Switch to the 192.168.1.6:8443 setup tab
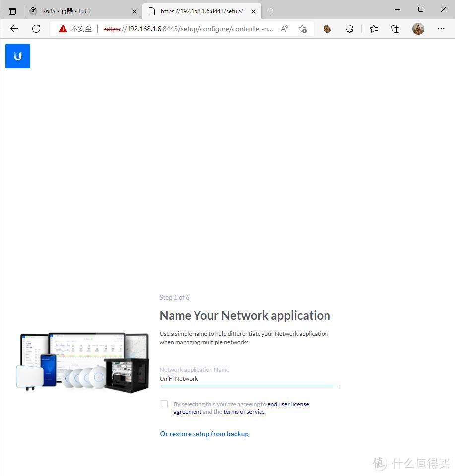Screen dimensions: 455x476 click(202, 11)
